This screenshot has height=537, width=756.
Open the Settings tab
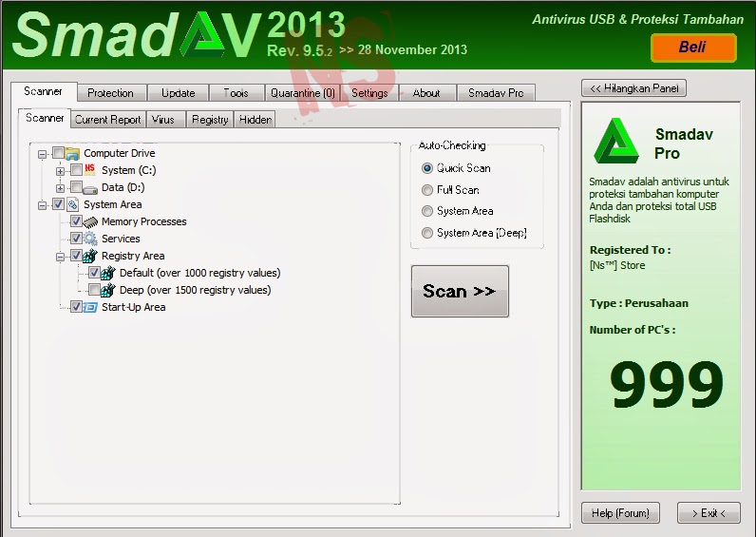tap(369, 93)
